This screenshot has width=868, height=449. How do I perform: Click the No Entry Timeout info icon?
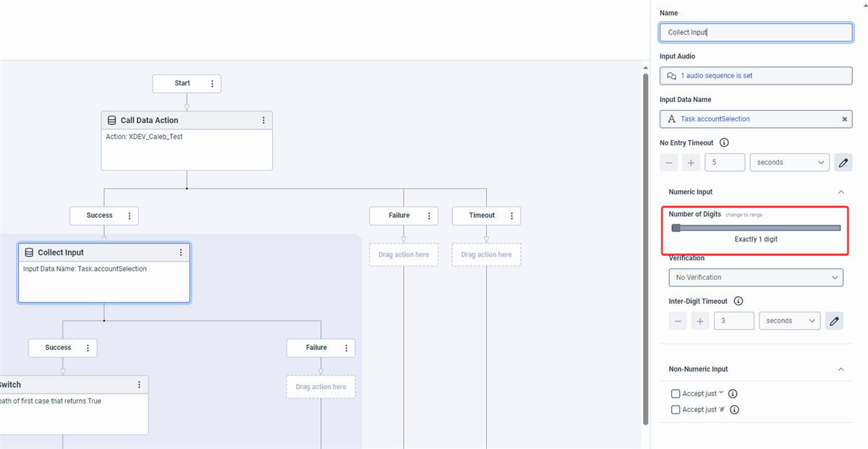click(724, 143)
